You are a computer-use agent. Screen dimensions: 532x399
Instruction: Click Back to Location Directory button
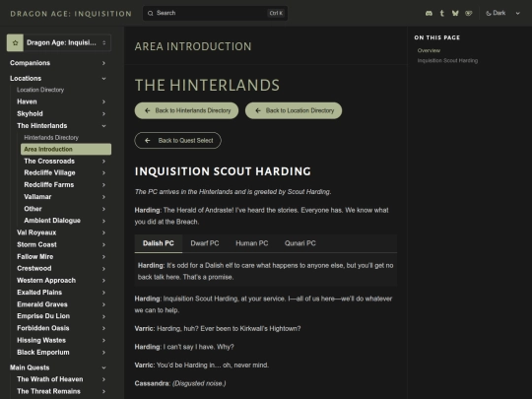[294, 110]
